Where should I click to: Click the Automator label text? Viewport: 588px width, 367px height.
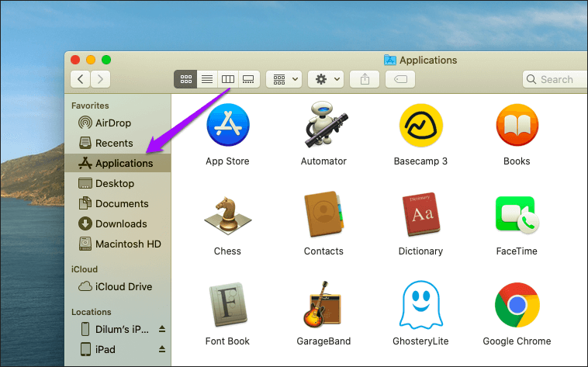(x=323, y=161)
